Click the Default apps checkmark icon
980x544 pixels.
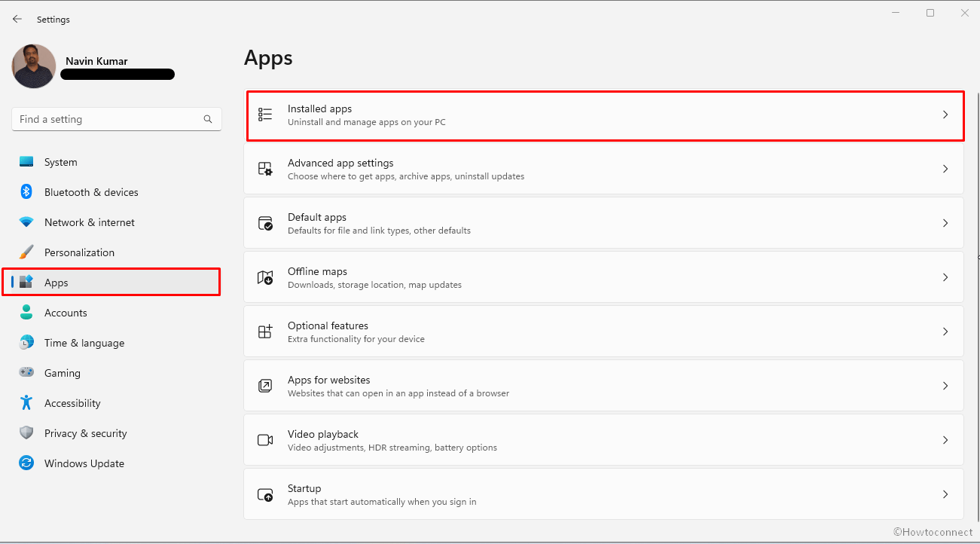pos(265,223)
